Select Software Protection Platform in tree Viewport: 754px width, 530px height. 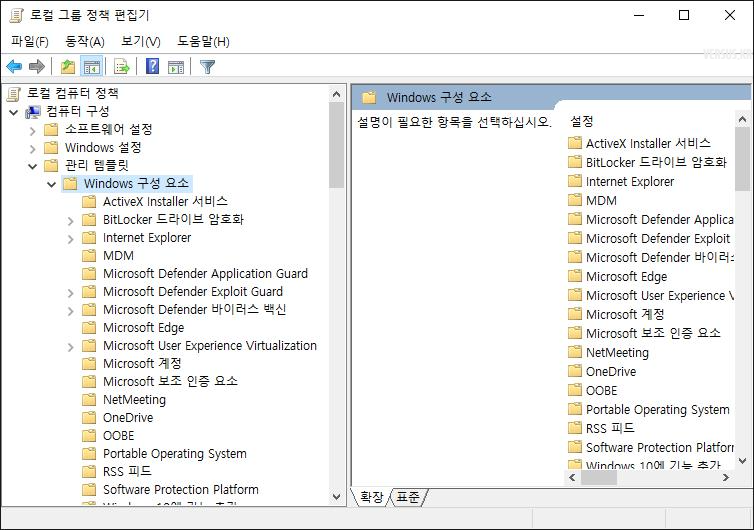tap(180, 489)
